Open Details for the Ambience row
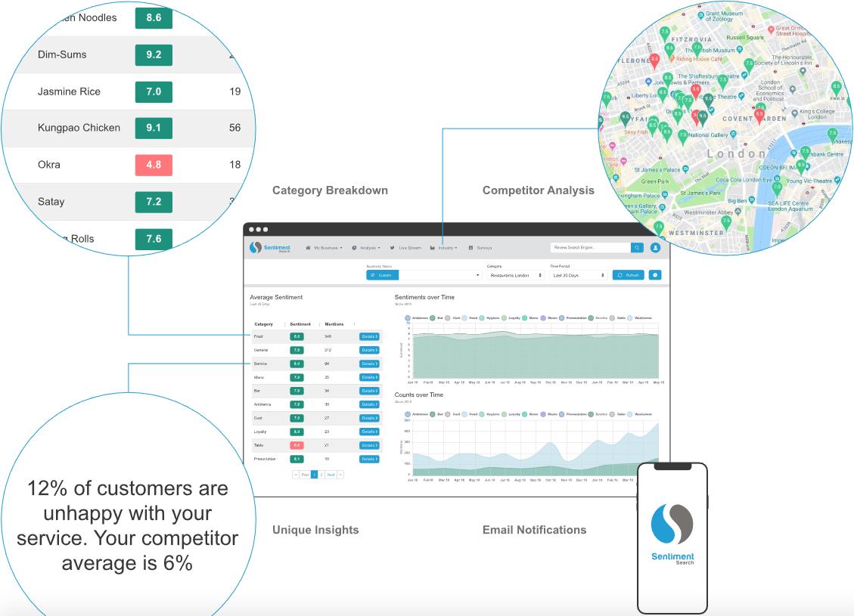Image resolution: width=854 pixels, height=616 pixels. pyautogui.click(x=369, y=405)
